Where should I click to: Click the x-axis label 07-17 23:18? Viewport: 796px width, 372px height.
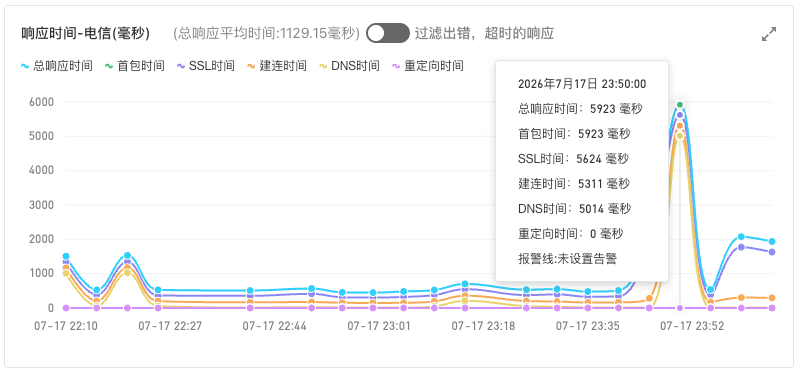coord(483,326)
